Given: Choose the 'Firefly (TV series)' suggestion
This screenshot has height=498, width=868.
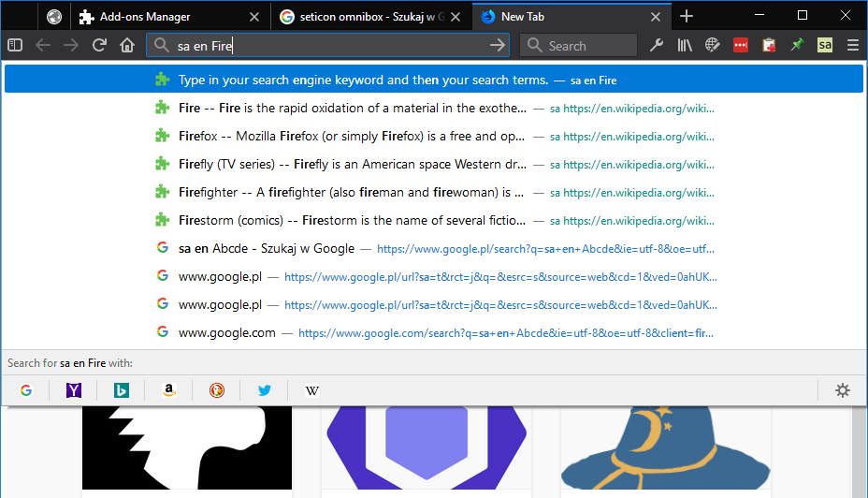Looking at the screenshot, I should tap(434, 165).
